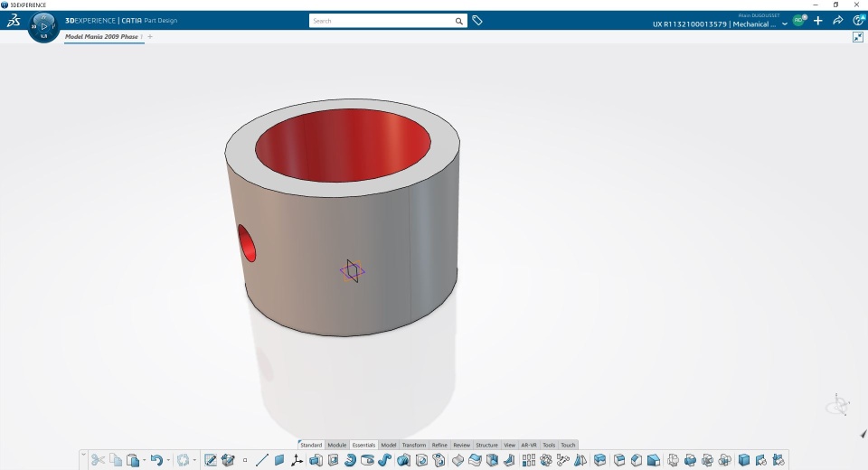Click the 3DS logo in the top bar
Image resolution: width=868 pixels, height=470 pixels.
(14, 21)
